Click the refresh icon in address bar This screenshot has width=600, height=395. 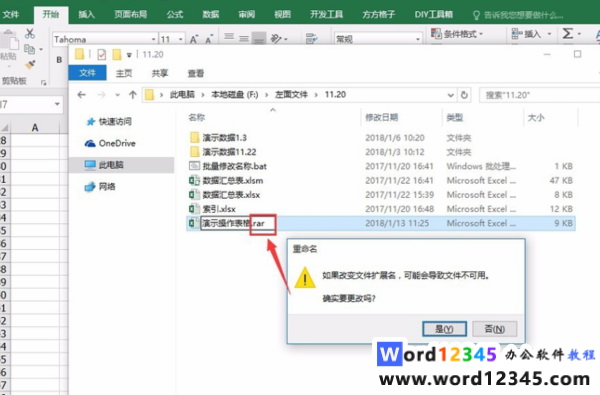464,95
